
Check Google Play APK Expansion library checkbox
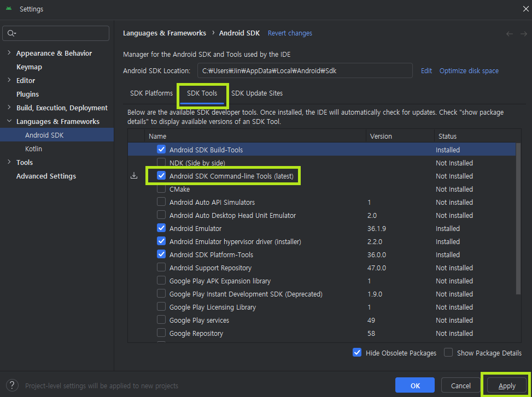coord(161,281)
